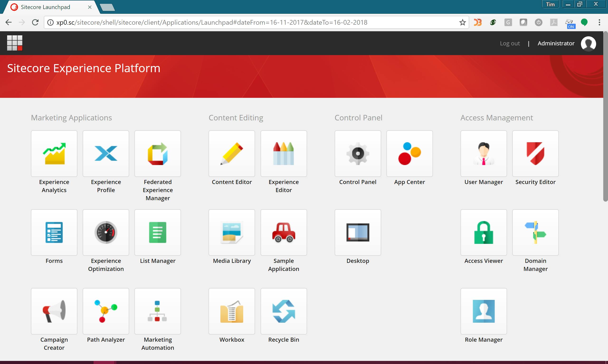Click the green circle extension icon
Screen dimensions: 608x364
coord(584,22)
